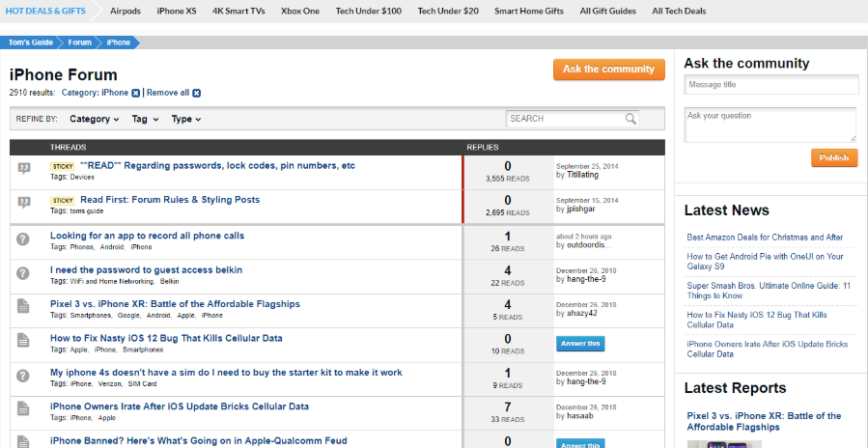Click question icon for iphone 4s sim thread
Viewport: 868px width, 448px height.
[23, 376]
